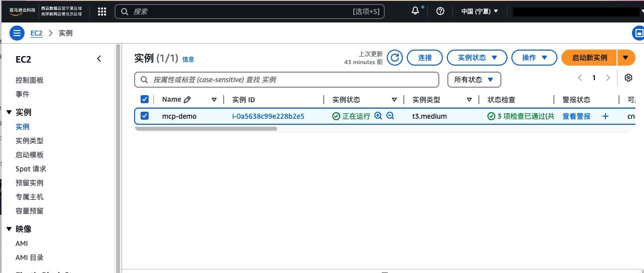Sort by the Name column arrow
Viewport: 644px width, 273px height.
click(x=214, y=100)
